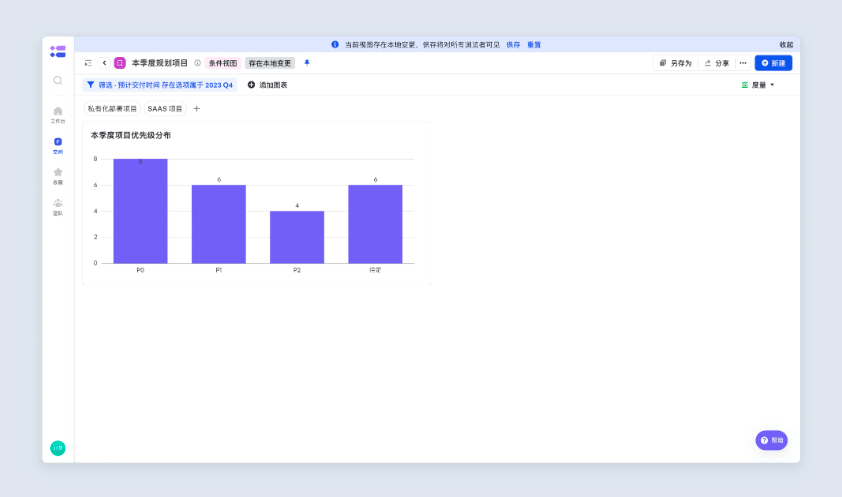Click the 另存为 save-as button
The height and width of the screenshot is (497, 842).
(x=676, y=63)
